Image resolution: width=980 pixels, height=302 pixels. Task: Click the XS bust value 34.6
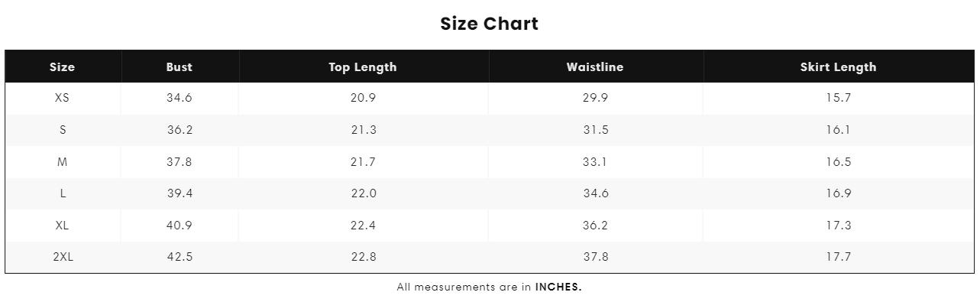180,98
